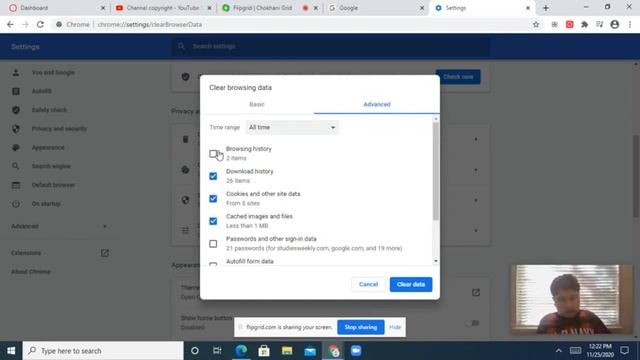
Task: Launch Microsoft Edge from taskbar
Action: pos(241,351)
